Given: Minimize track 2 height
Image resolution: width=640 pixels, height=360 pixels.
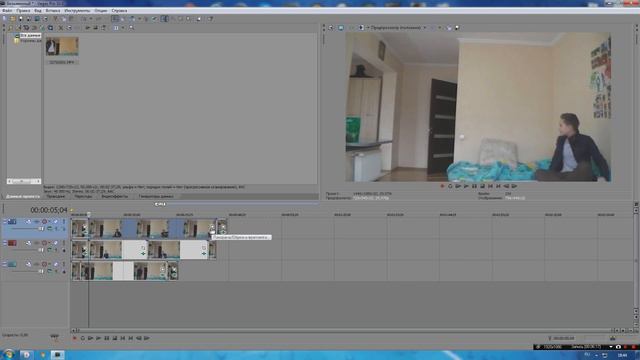Looking at the screenshot, I should pyautogui.click(x=5, y=243).
